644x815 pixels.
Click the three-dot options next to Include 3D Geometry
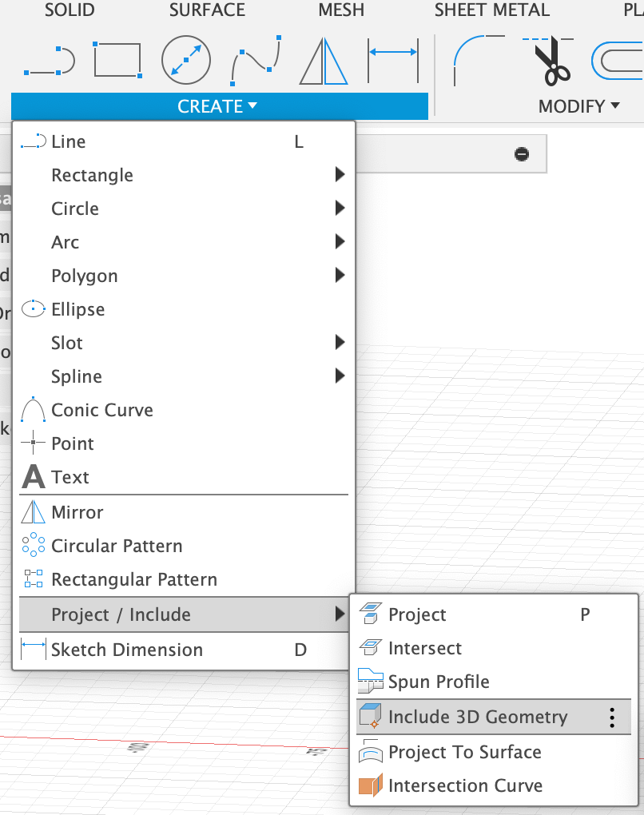(611, 717)
